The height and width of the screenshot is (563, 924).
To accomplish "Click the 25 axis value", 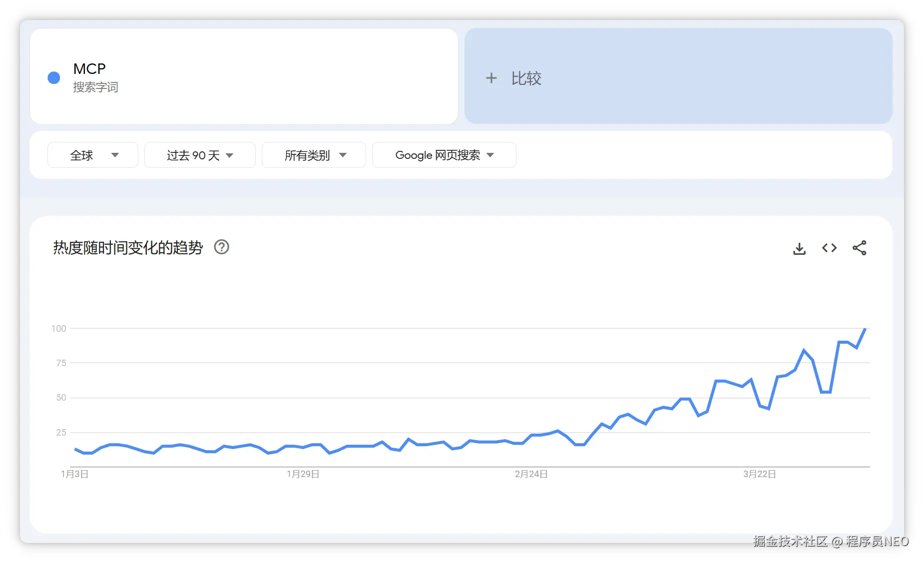I will [61, 433].
